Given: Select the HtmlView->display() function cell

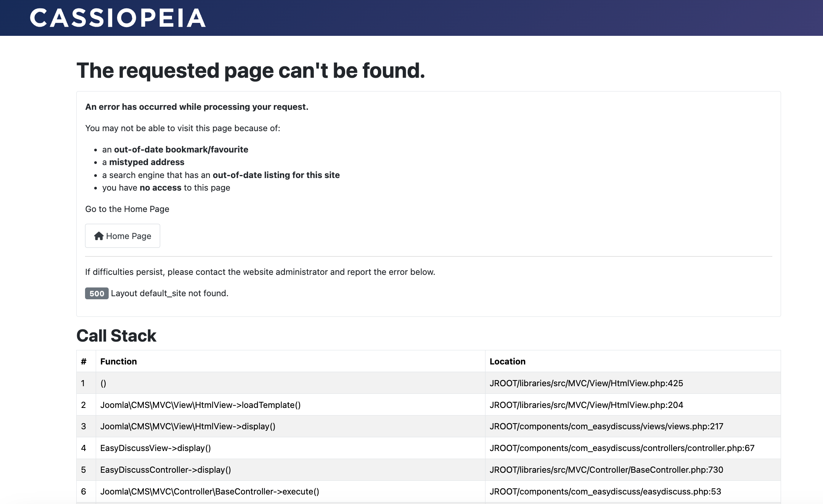Looking at the screenshot, I should [x=188, y=426].
